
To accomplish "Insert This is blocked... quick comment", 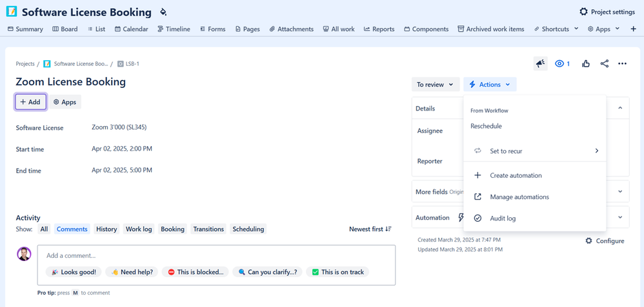I will [x=195, y=271].
